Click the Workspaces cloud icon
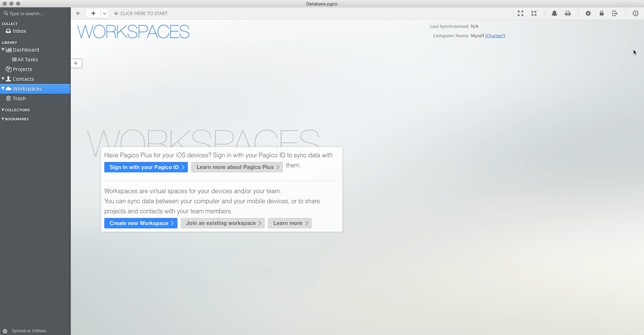The width and height of the screenshot is (644, 335). (x=9, y=89)
